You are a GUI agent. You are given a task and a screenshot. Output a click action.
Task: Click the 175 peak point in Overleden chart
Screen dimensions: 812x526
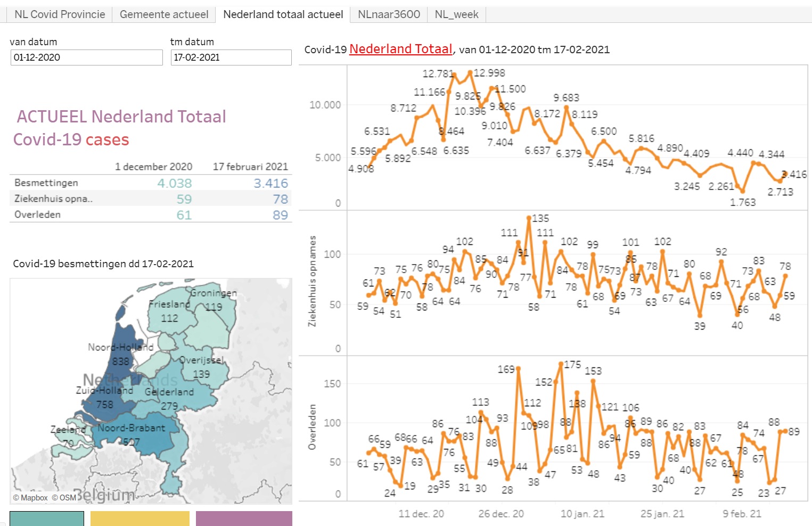[561, 364]
